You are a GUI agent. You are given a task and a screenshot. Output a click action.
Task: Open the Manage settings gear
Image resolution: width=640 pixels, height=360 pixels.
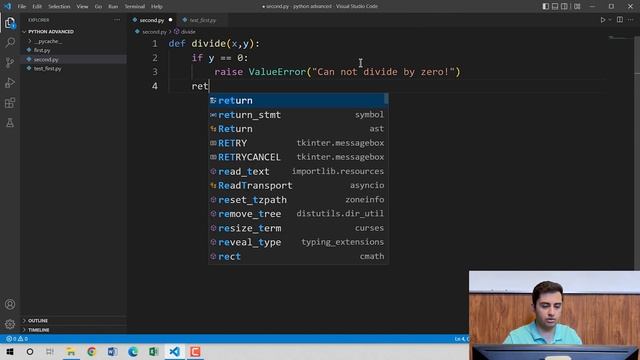point(10,324)
